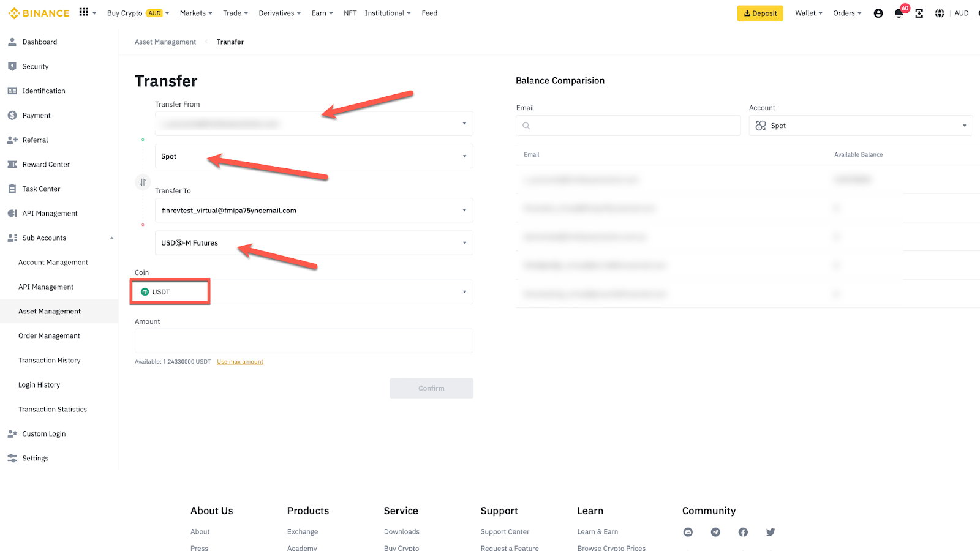Click the Task Center clipboard icon
Viewport: 980px width, 551px height.
pos(12,189)
